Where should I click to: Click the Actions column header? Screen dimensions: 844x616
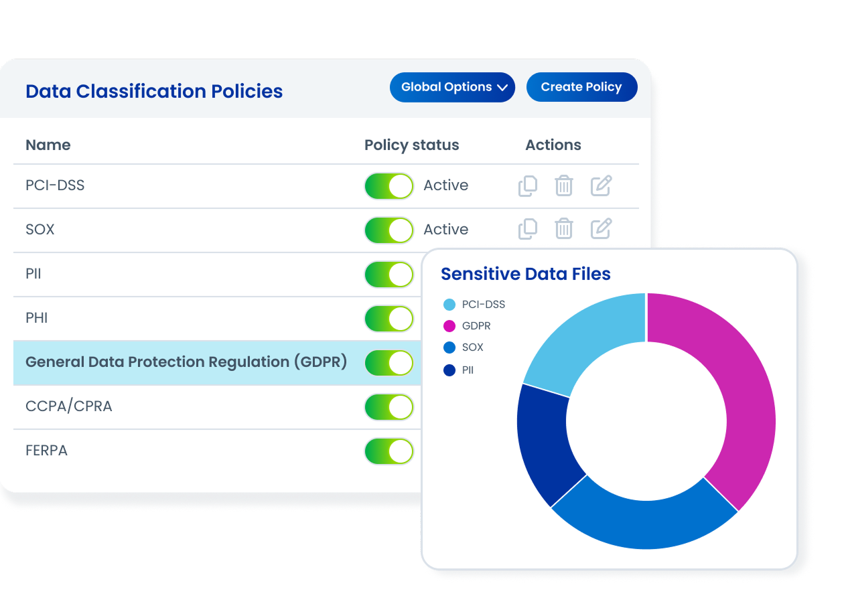coord(553,145)
